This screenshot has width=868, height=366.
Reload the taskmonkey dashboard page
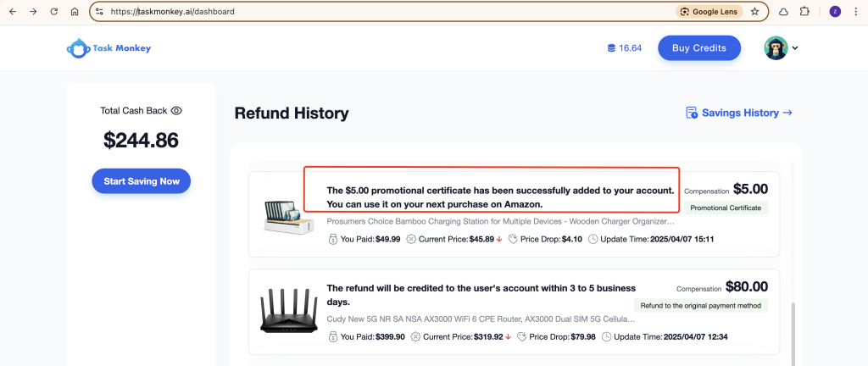pyautogui.click(x=53, y=12)
